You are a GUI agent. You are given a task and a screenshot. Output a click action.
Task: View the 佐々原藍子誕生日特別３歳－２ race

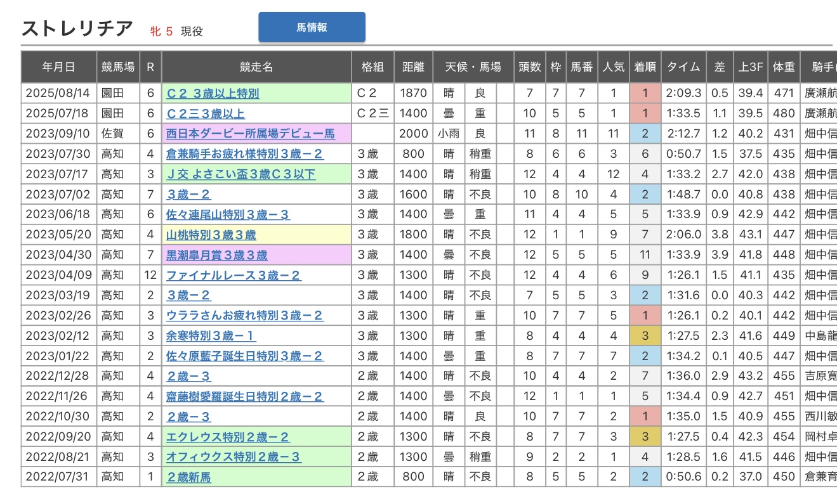(244, 356)
